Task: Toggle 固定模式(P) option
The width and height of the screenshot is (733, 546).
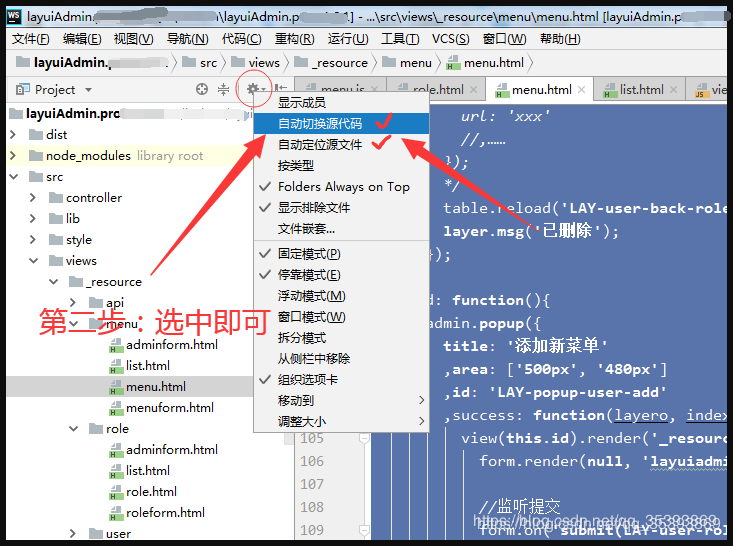Action: coord(341,254)
